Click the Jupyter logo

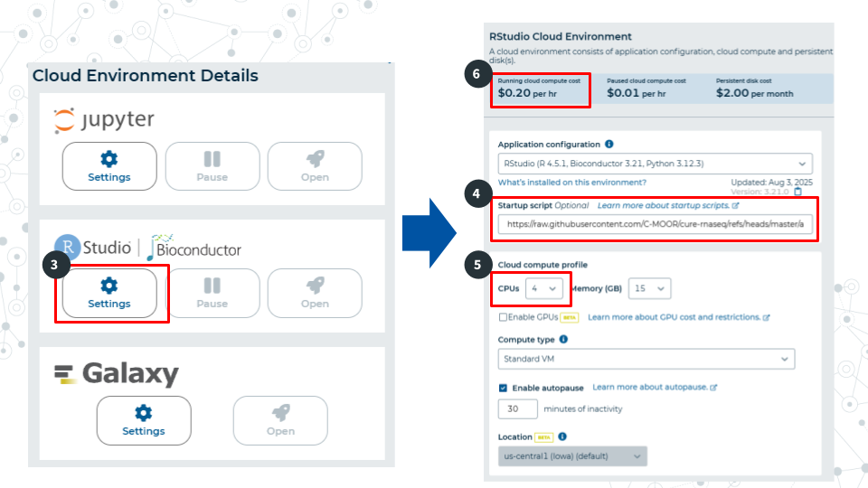click(x=104, y=120)
